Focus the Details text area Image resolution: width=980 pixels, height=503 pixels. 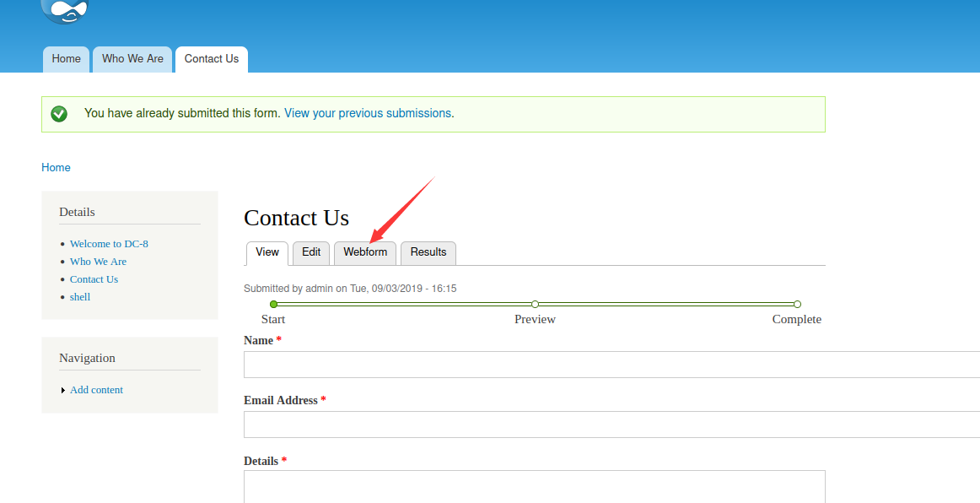point(535,487)
